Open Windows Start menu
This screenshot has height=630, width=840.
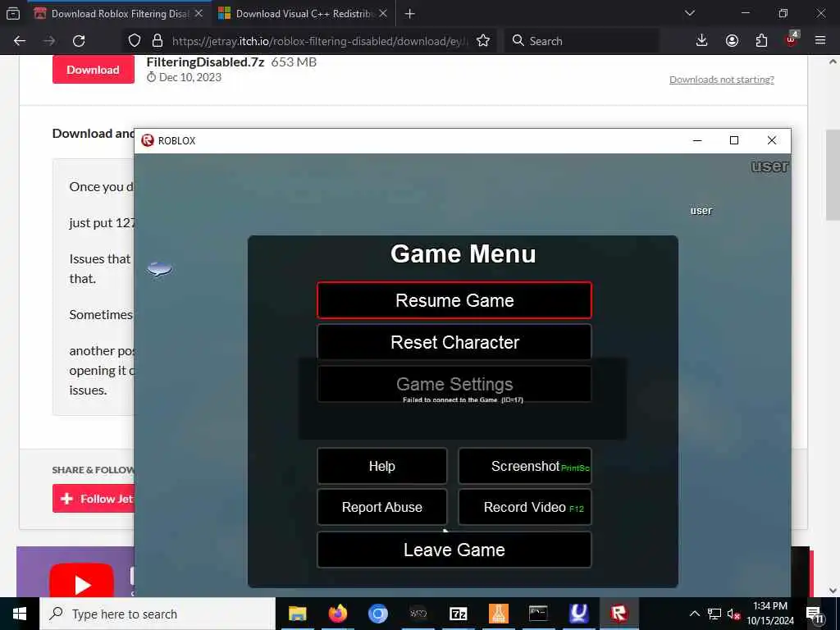20,614
